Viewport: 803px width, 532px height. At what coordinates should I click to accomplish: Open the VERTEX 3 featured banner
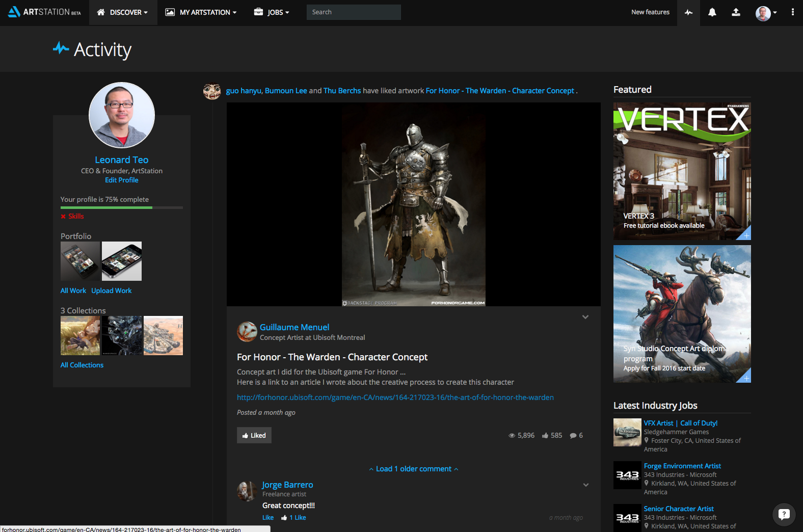pyautogui.click(x=682, y=171)
